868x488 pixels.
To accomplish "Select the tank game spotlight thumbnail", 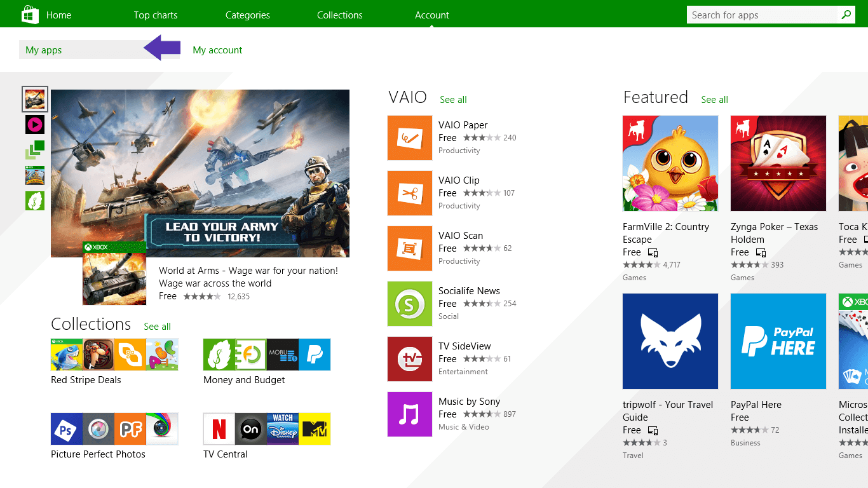I will 35,99.
